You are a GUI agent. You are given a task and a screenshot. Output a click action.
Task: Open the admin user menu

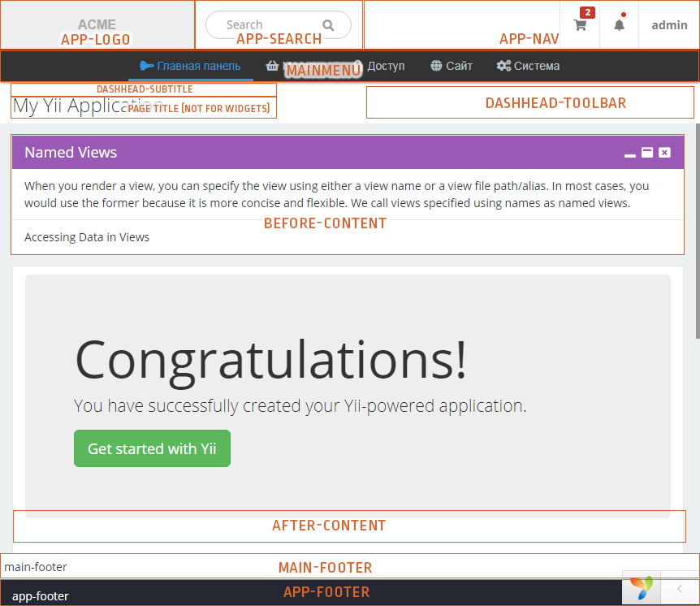tap(669, 25)
